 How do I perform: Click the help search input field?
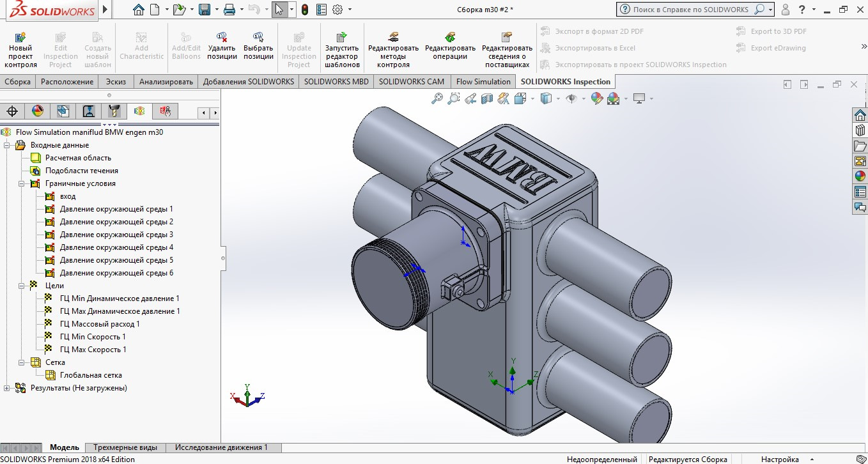click(690, 10)
